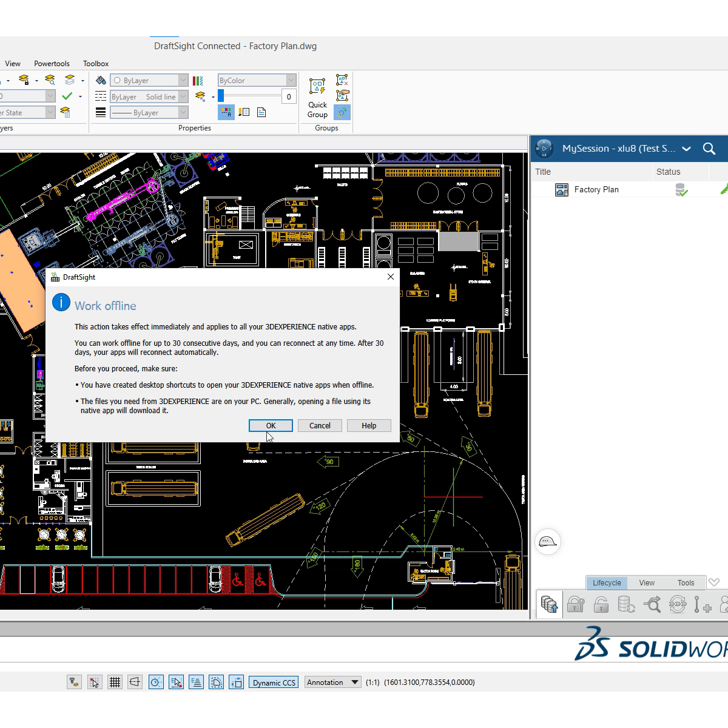Select the Factory Plan row in MySession
The image size is (728, 728).
point(596,189)
